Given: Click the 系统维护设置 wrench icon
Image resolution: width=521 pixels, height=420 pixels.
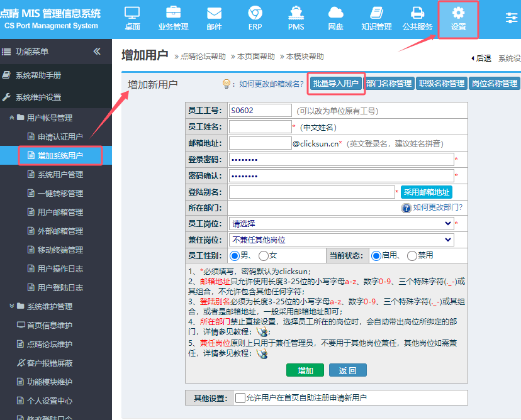Looking at the screenshot, I should point(6,97).
